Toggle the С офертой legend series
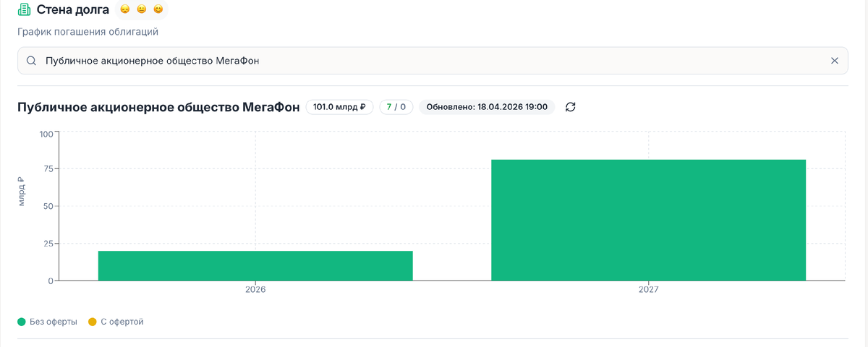This screenshot has width=868, height=347. (116, 322)
